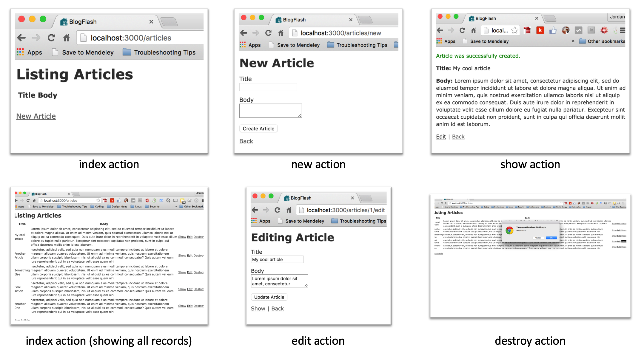The image size is (644, 356).
Task: Click New Article link in index action page
Action: tap(36, 116)
